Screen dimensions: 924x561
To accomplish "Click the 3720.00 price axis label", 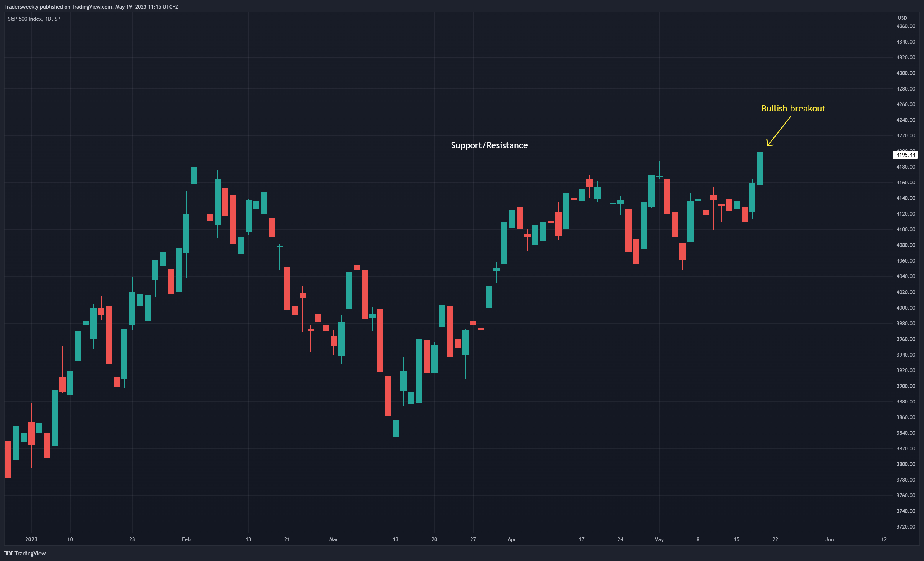I will click(905, 526).
